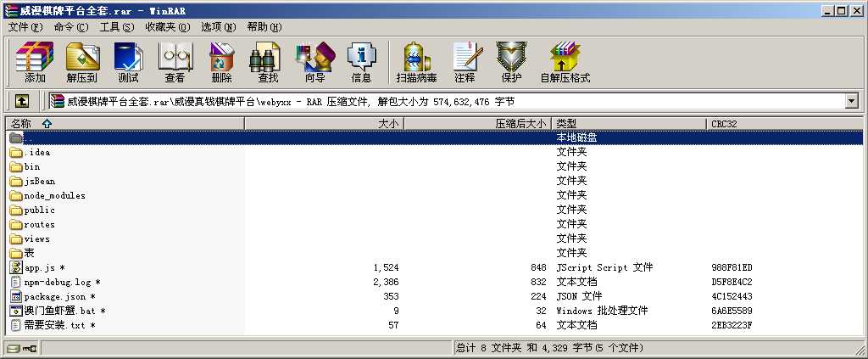Open the address bar path dropdown arrow
This screenshot has width=868, height=359.
coord(851,101)
